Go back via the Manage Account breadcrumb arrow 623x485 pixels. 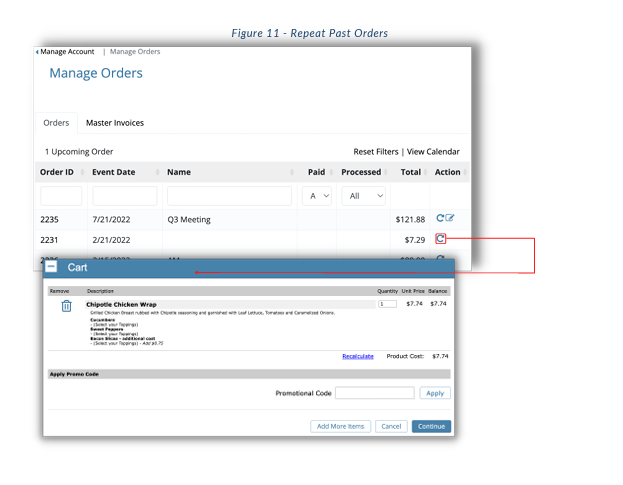[x=37, y=52]
